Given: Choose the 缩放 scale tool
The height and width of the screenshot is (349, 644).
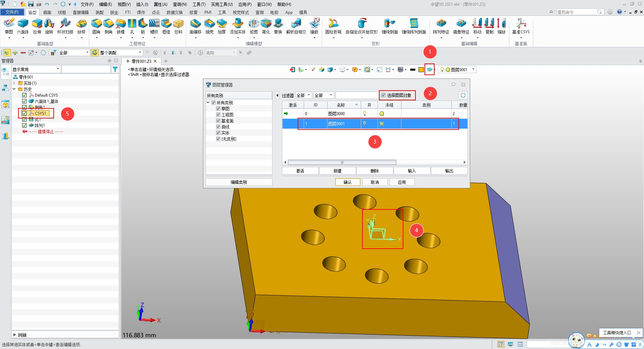Looking at the screenshot, I should point(501,26).
